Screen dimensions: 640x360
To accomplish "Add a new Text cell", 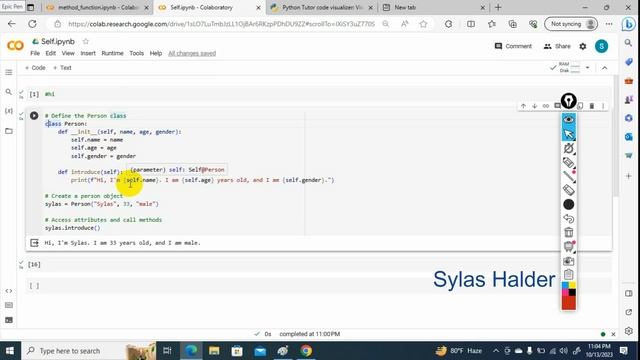I will tap(62, 68).
